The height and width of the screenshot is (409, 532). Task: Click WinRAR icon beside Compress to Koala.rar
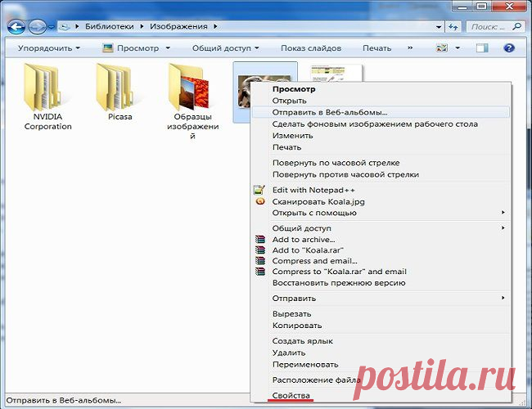(x=260, y=272)
